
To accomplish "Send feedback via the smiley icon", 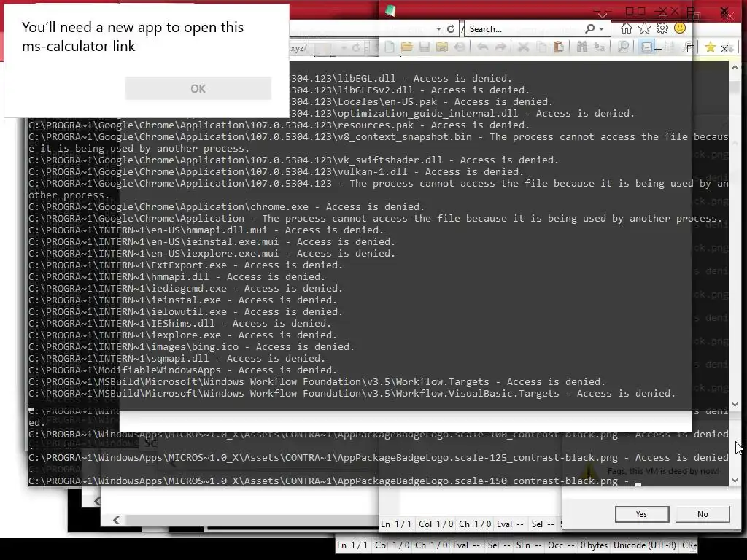I will (680, 28).
